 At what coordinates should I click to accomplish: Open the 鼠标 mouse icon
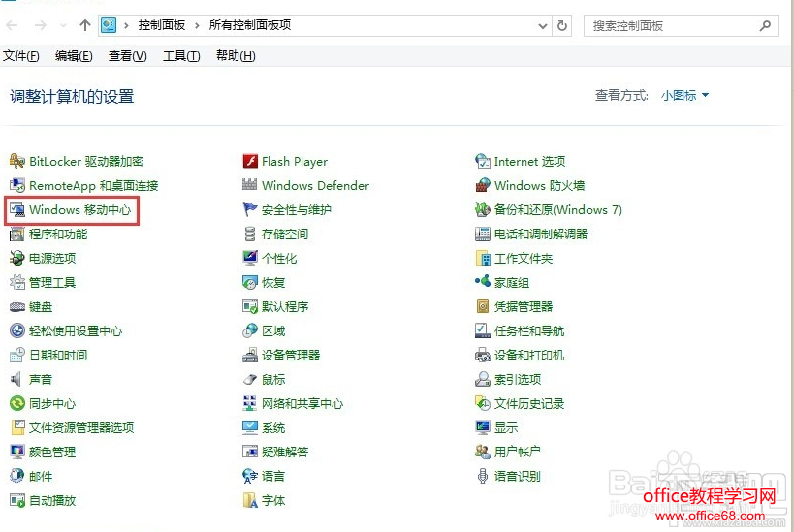coord(250,379)
